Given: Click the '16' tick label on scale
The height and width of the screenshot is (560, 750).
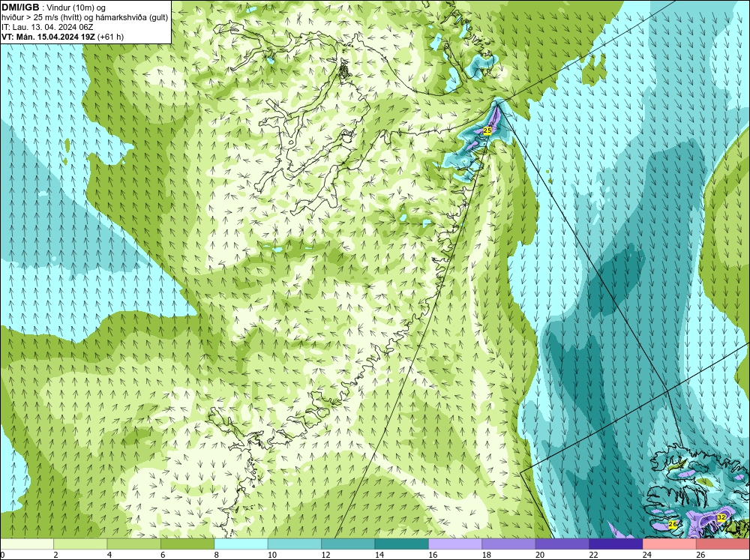Looking at the screenshot, I should tap(433, 555).
